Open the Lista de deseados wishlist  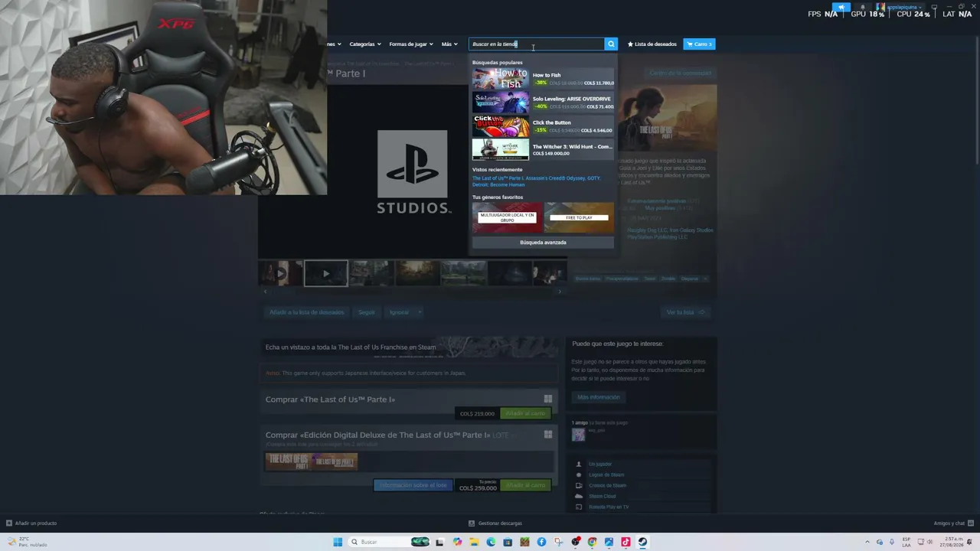pos(652,44)
